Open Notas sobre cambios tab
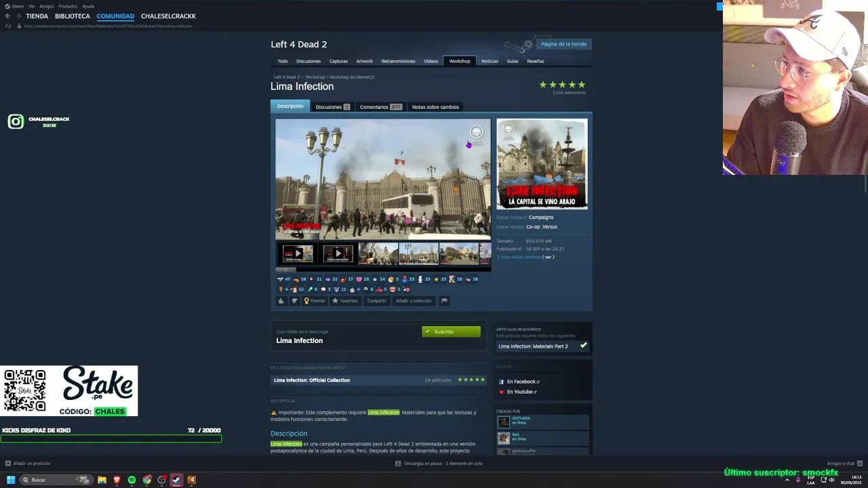Viewport: 868px width, 488px height. 435,107
